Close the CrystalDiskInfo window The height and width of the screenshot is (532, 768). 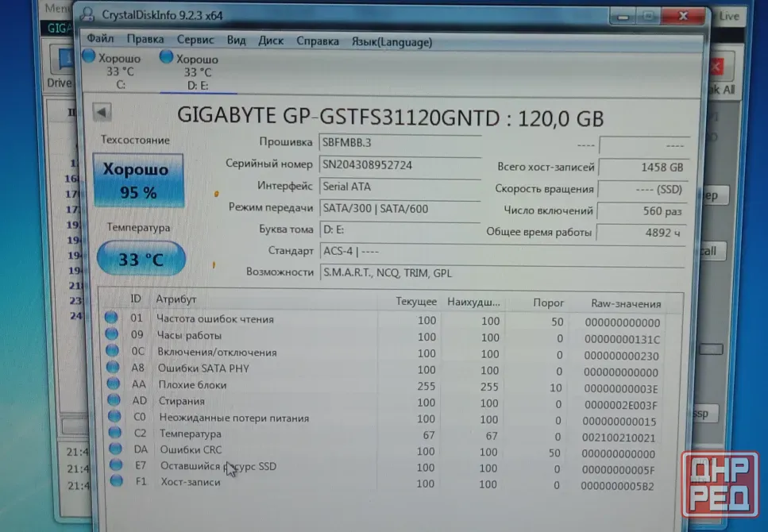(x=683, y=16)
